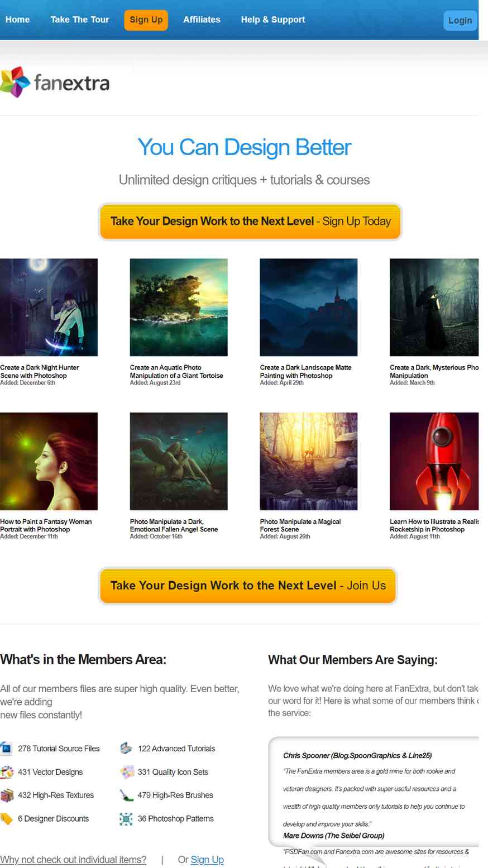The width and height of the screenshot is (488, 868).
Task: Click the orange Sign Up nav button
Action: 146,20
